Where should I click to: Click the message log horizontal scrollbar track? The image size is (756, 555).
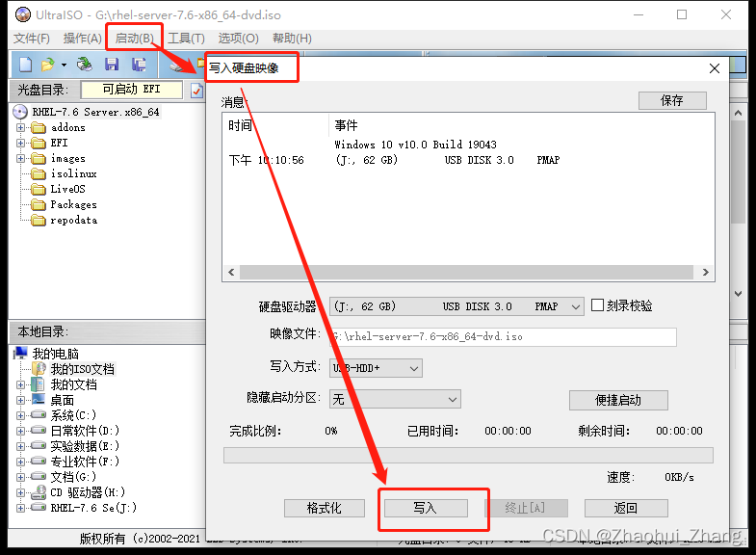point(466,272)
